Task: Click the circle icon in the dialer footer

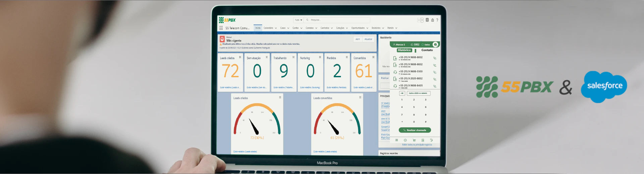Action: point(405,140)
